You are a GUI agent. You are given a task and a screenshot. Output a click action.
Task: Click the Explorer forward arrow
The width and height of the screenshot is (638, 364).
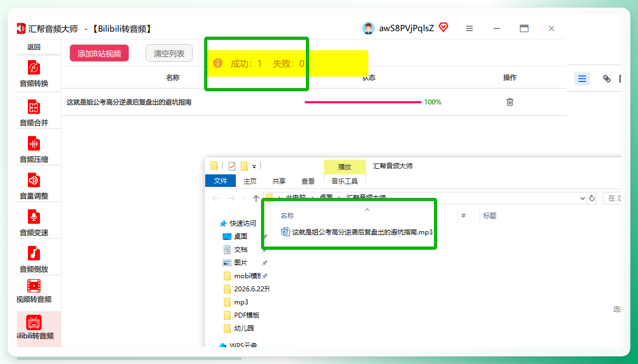click(x=231, y=198)
